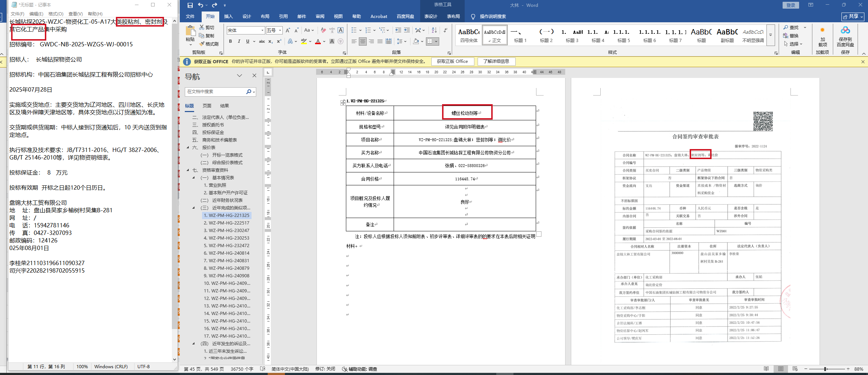
Task: Increase font size with the grow font icon
Action: pyautogui.click(x=288, y=31)
